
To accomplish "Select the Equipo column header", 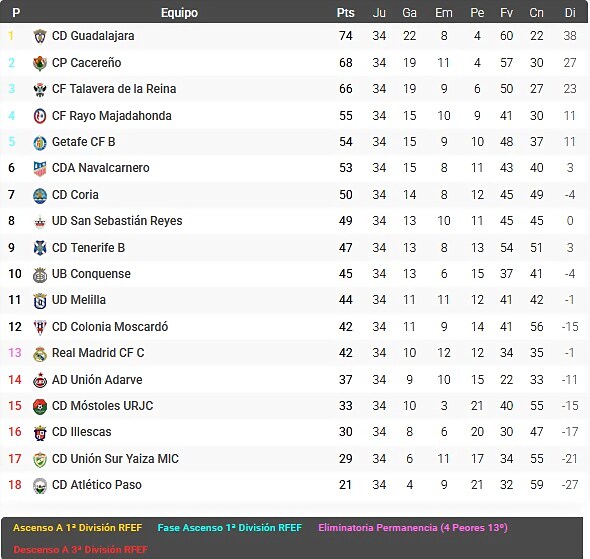I will (x=179, y=13).
